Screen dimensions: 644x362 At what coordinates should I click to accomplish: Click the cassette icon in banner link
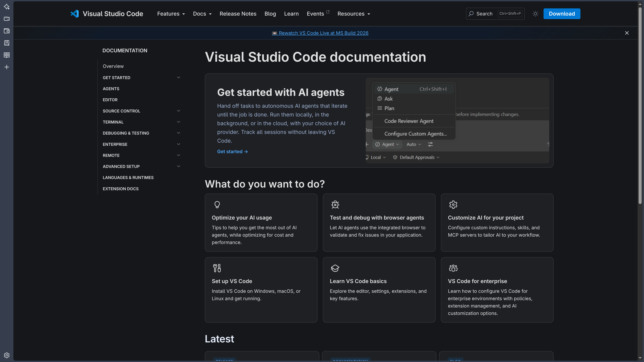pos(275,33)
